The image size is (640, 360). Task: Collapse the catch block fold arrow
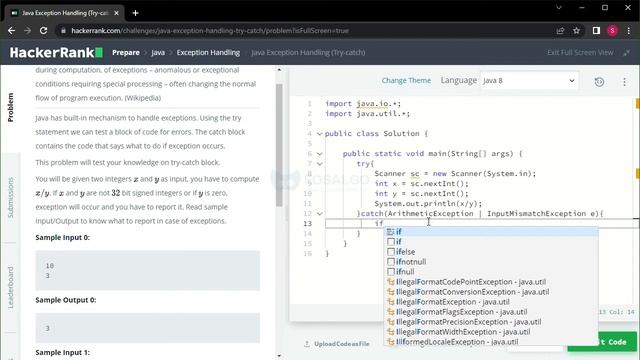pyautogui.click(x=320, y=213)
